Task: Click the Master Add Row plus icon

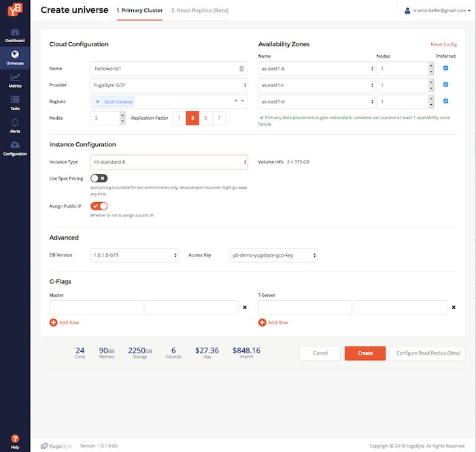Action: point(53,322)
